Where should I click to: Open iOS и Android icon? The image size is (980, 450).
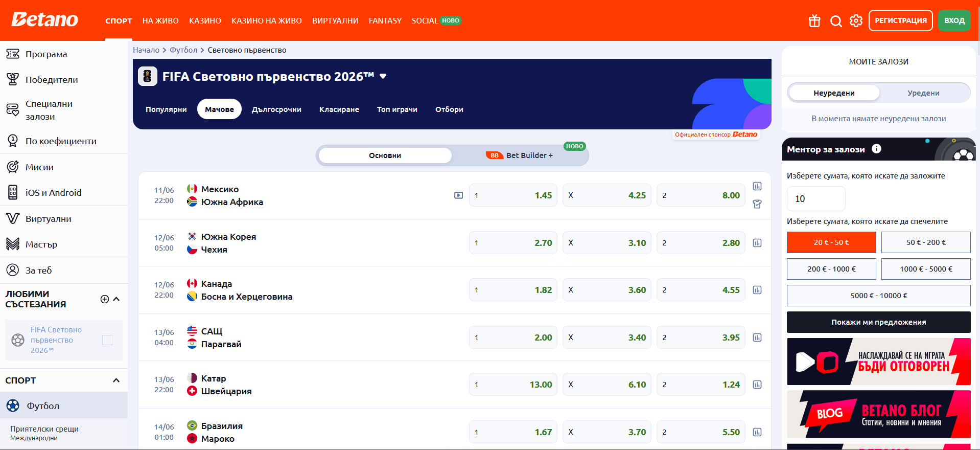click(13, 192)
